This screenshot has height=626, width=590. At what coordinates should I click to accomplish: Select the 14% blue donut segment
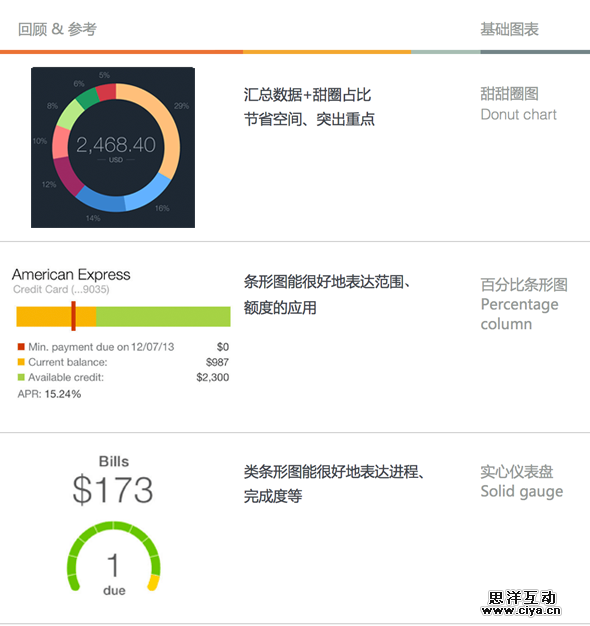tap(102, 201)
